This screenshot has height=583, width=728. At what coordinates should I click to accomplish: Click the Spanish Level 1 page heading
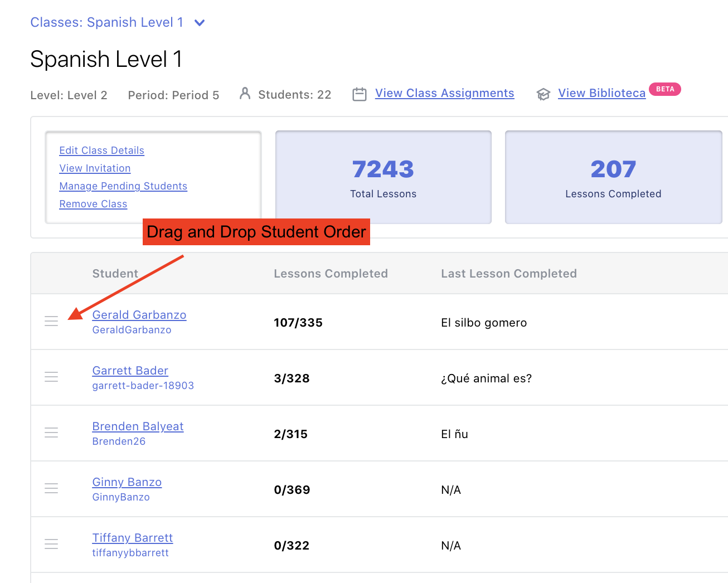point(106,59)
